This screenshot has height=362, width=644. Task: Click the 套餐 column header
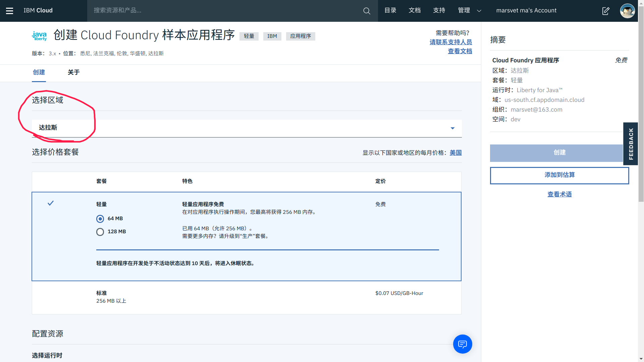pos(101,181)
